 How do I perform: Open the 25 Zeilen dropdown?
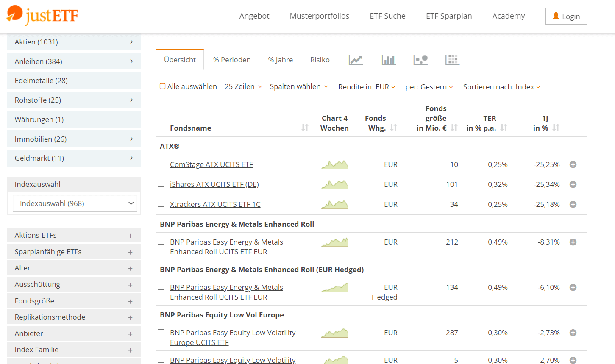tap(243, 86)
